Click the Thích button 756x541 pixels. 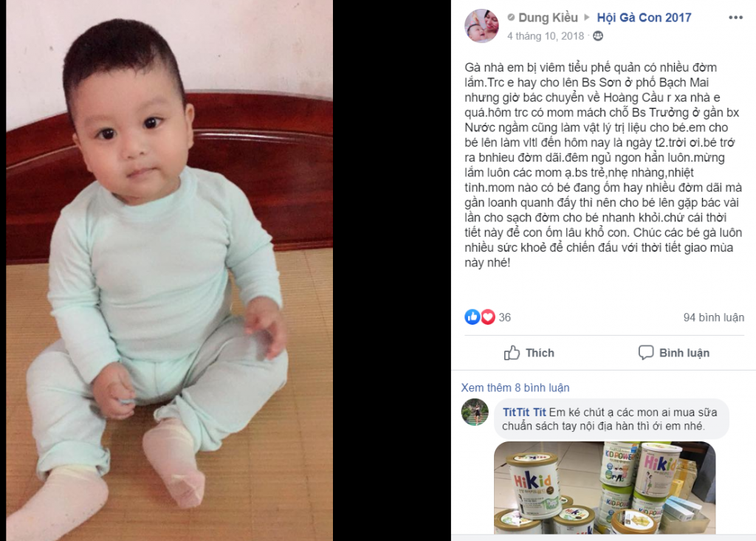(529, 353)
